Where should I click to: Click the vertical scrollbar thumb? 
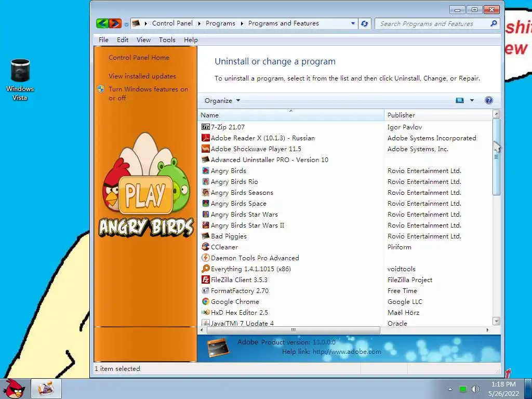(496, 157)
